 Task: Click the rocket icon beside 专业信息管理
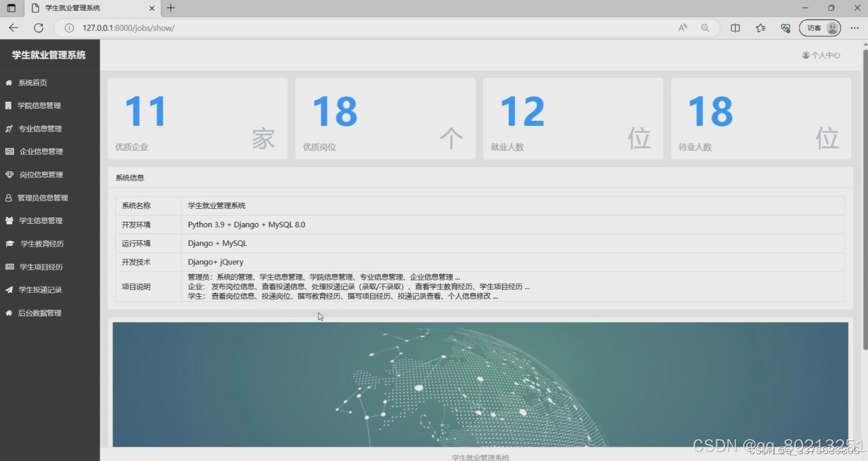9,129
